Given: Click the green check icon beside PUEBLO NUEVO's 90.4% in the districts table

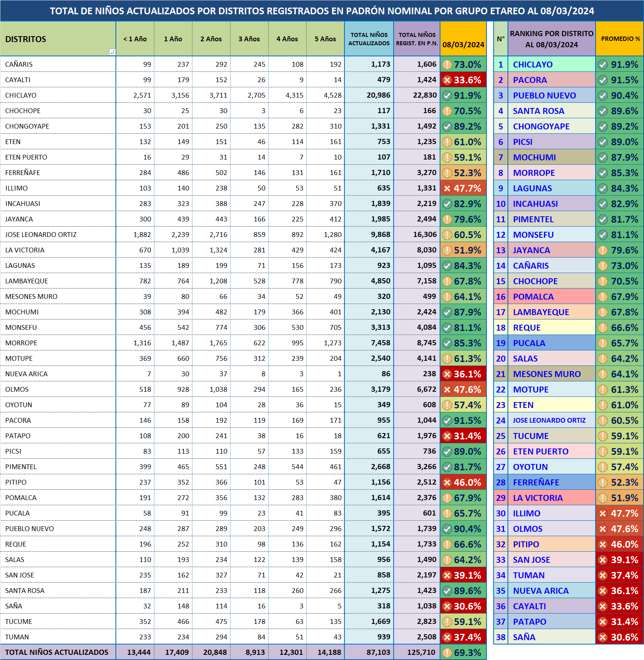Looking at the screenshot, I should [447, 529].
